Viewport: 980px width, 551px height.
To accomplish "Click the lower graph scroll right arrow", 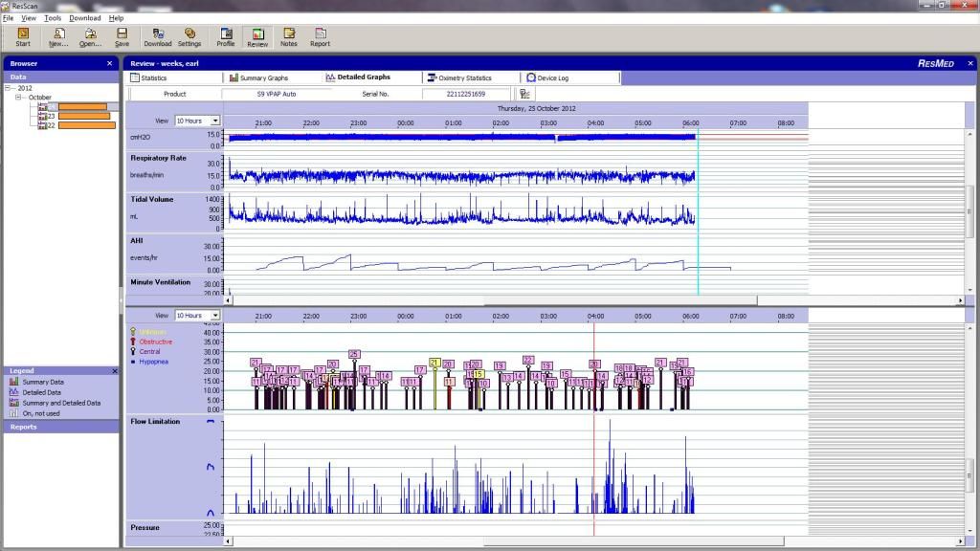I will coord(961,541).
